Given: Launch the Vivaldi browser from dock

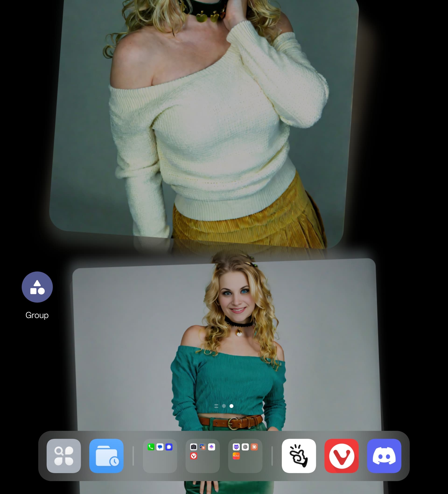Looking at the screenshot, I should (341, 456).
